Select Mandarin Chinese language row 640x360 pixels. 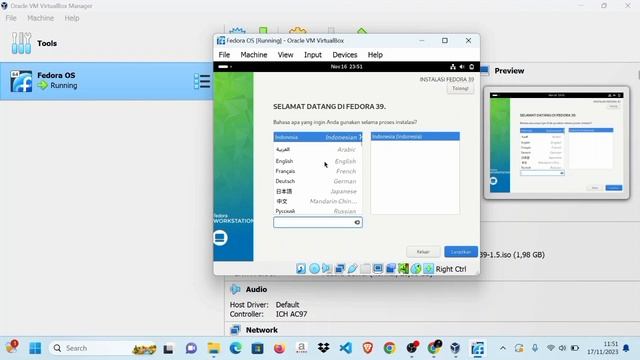point(318,201)
